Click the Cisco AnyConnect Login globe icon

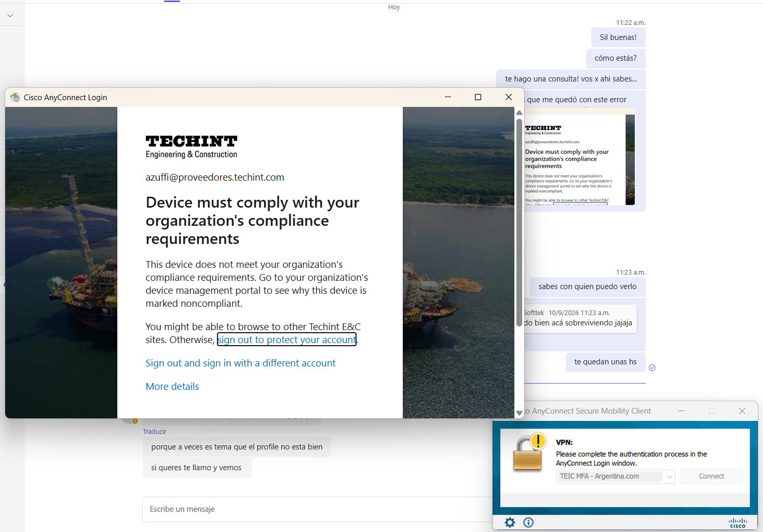coord(15,97)
